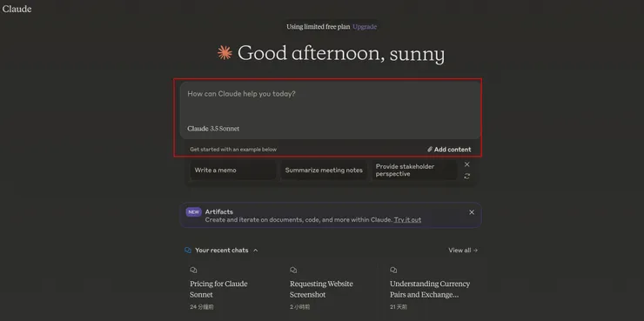Viewport: 644px width, 321px height.
Task: Collapse the Your recent chats section chevron
Action: pyautogui.click(x=256, y=250)
